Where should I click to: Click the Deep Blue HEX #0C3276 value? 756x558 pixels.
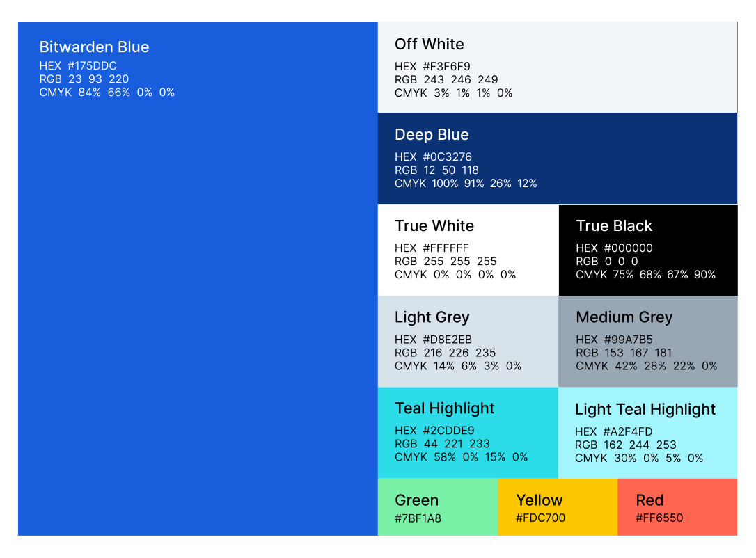coord(433,157)
